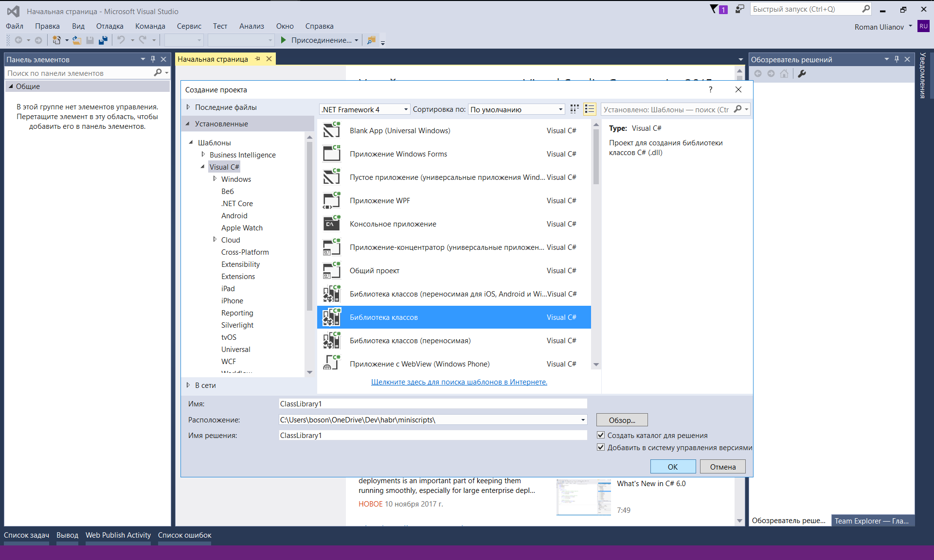Open the Расположение path dropdown arrow
Image resolution: width=934 pixels, height=560 pixels.
[x=583, y=420]
